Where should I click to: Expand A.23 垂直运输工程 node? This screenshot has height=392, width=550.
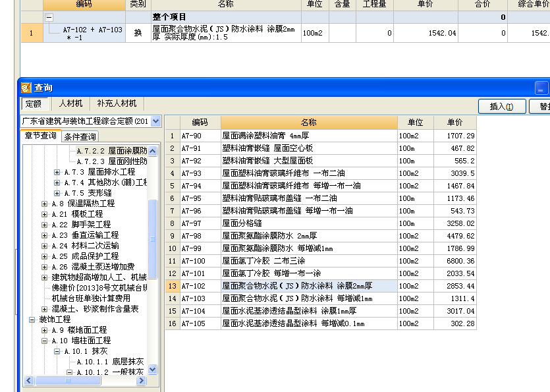44,235
